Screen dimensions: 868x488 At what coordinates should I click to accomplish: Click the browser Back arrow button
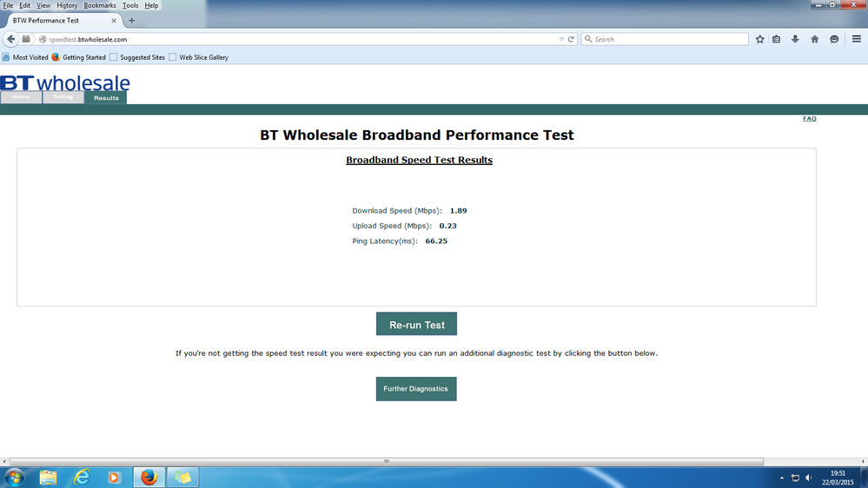[x=10, y=39]
